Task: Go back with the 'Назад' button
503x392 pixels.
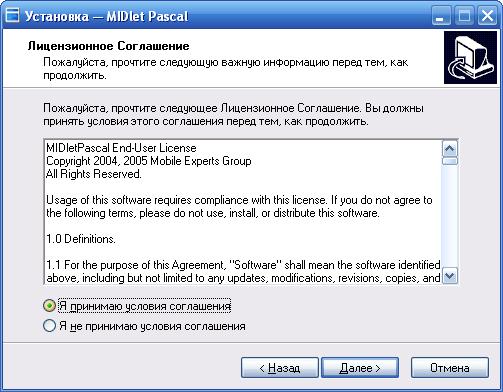Action: click(280, 368)
